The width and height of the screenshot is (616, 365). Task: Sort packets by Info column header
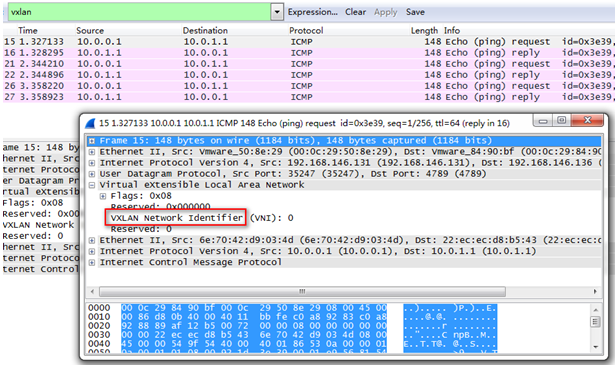(452, 30)
